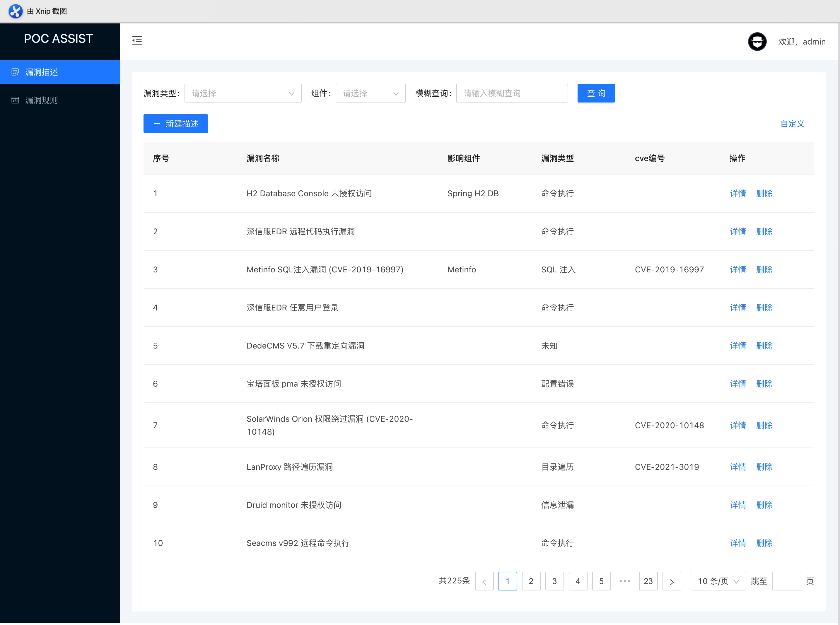The width and height of the screenshot is (840, 625).
Task: Click the admin avatar icon
Action: [757, 42]
